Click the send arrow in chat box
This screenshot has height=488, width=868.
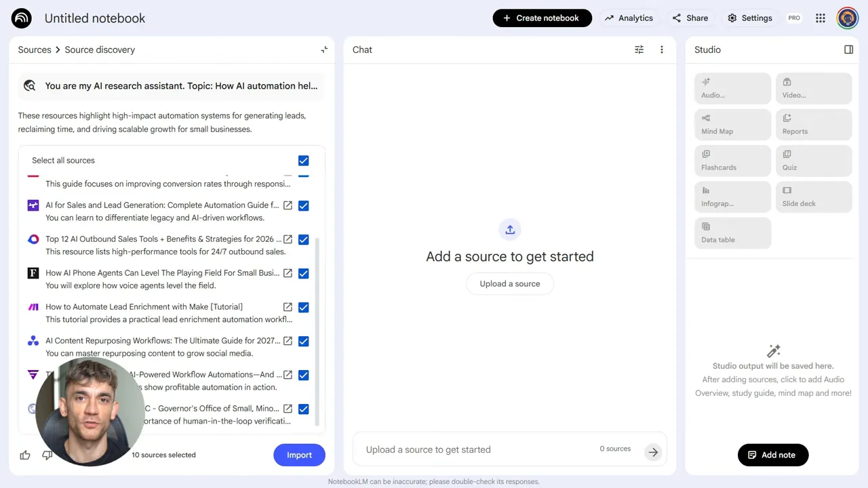[653, 452]
